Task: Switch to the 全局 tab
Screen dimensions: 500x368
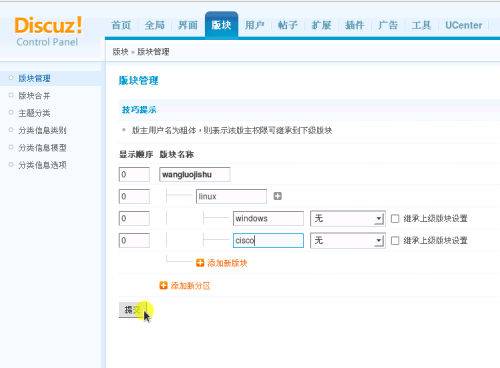Action: (155, 25)
